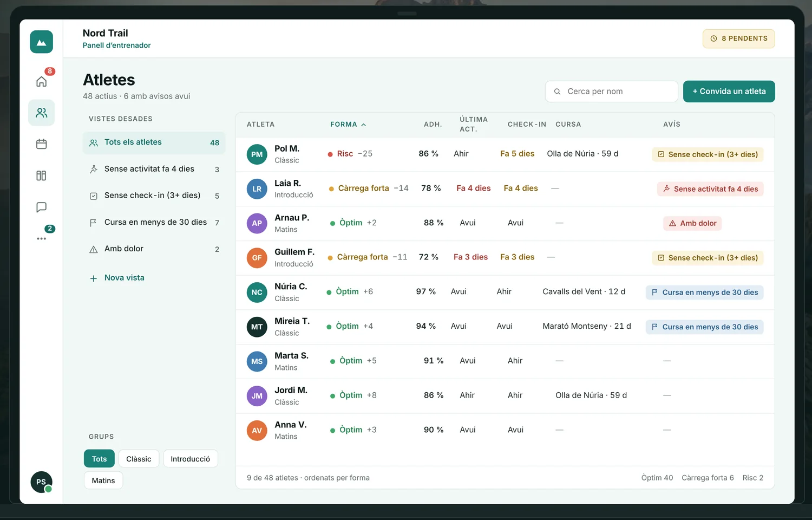The width and height of the screenshot is (812, 520).
Task: Click the 'Panell d'entrenador' link
Action: coord(116,45)
